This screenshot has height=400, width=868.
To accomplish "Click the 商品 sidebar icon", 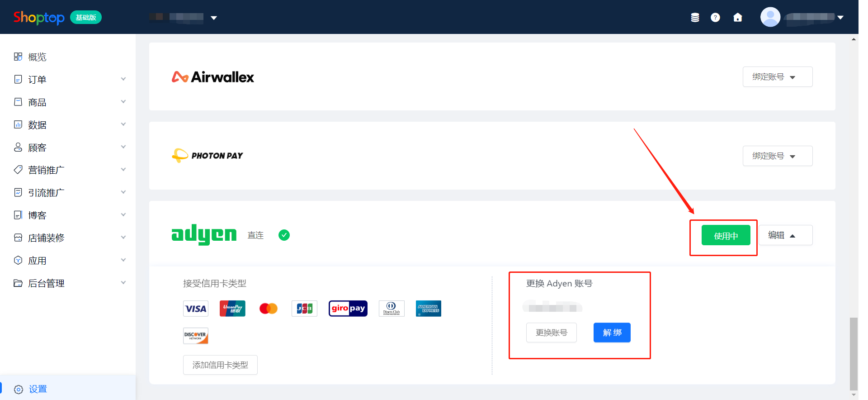I will 18,102.
